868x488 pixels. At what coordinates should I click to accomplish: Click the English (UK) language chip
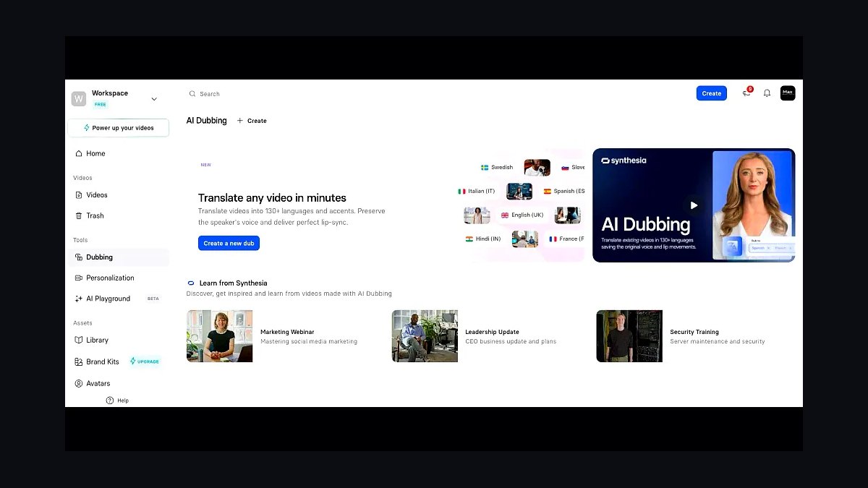(522, 215)
